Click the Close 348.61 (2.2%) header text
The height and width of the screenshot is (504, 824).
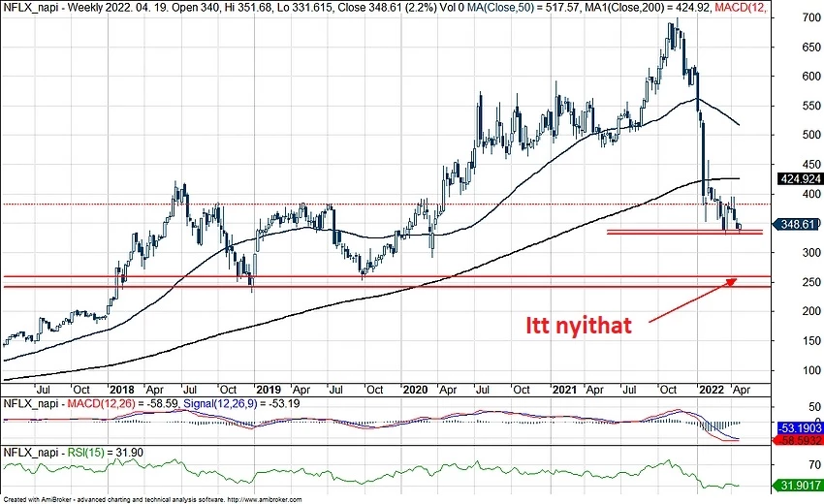(387, 8)
